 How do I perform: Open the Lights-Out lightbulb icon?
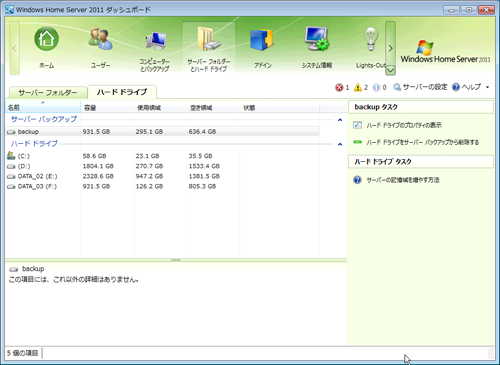(371, 39)
